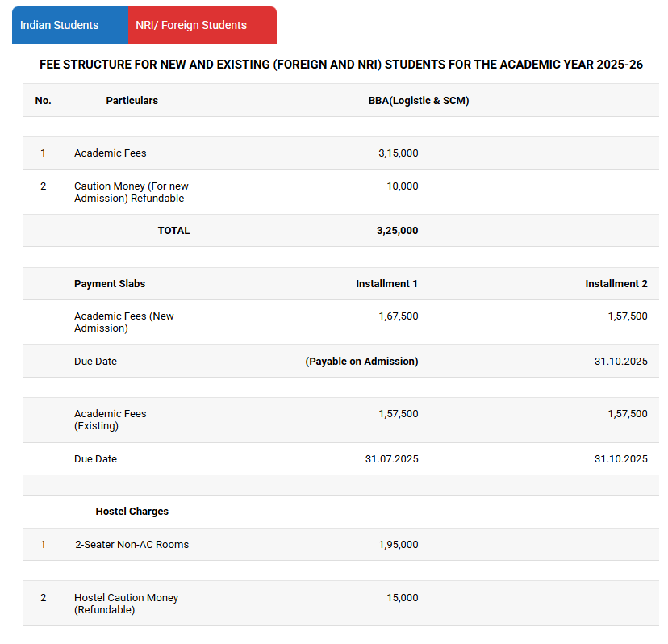Click the Payment Slabs header
Viewport: 668px width, 644px height.
click(110, 284)
